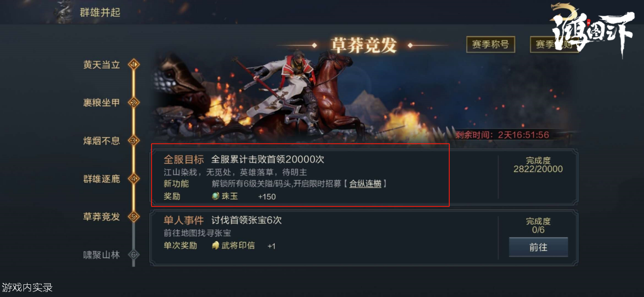Select the 群雄逐鹿 chapter label
Image resolution: width=644 pixels, height=297 pixels.
click(102, 179)
